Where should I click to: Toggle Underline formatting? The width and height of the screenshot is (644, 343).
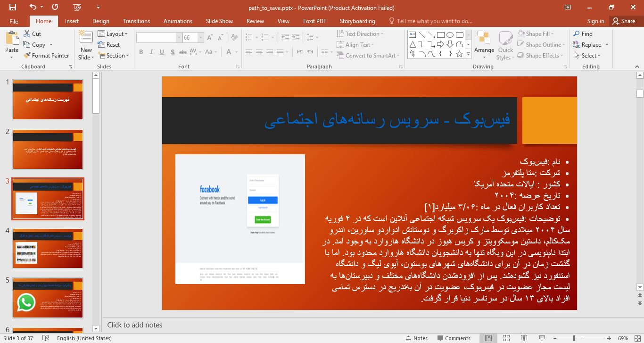click(x=162, y=52)
